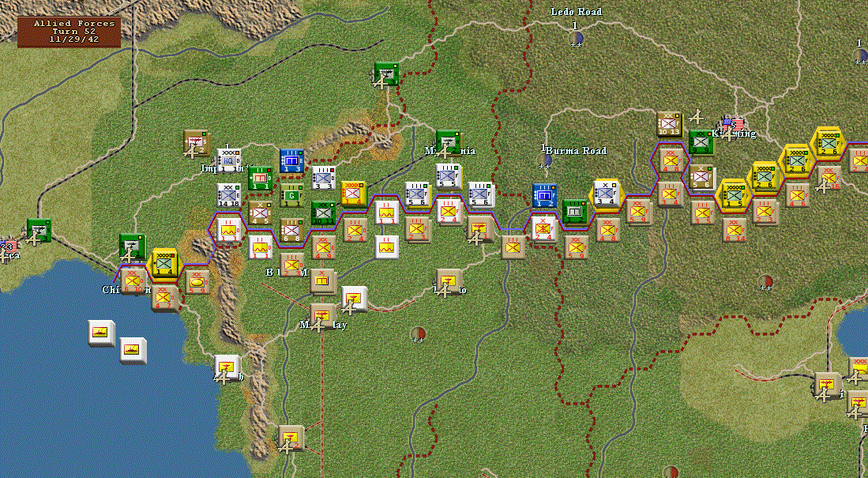The width and height of the screenshot is (868, 478).
Task: Select the green division unit rated 10-11
Action: 323,213
